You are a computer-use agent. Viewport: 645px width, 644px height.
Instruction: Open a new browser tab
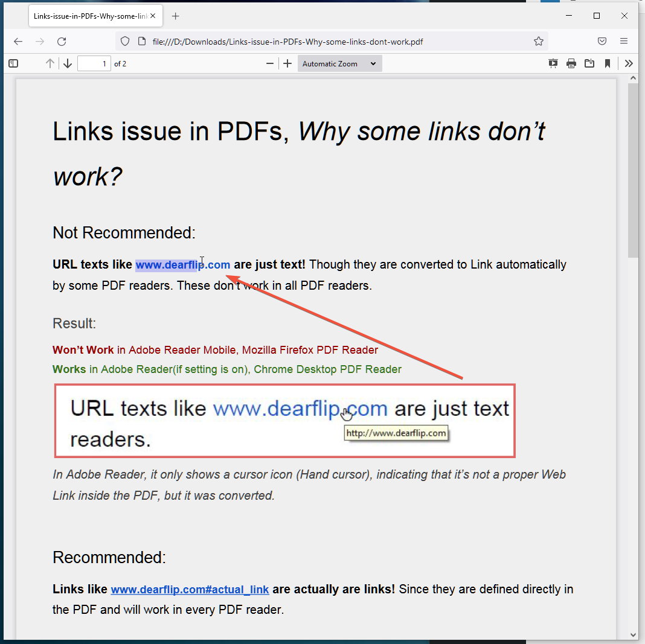(x=175, y=16)
